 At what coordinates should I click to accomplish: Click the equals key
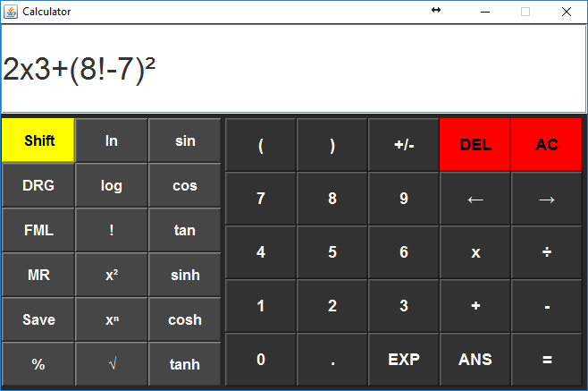click(x=546, y=360)
